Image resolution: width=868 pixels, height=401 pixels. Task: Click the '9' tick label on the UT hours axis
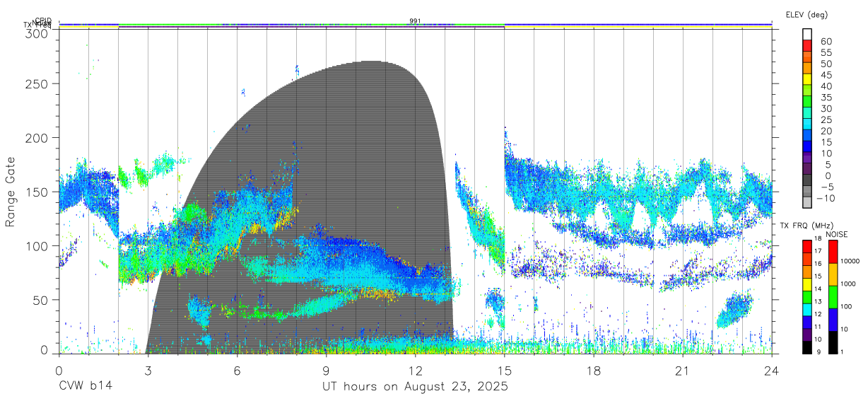tap(326, 371)
